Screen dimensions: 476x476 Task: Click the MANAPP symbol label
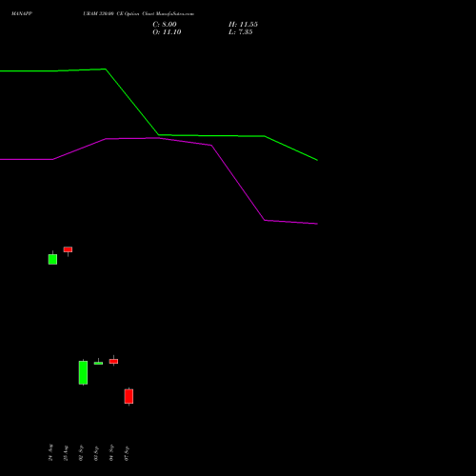click(22, 13)
